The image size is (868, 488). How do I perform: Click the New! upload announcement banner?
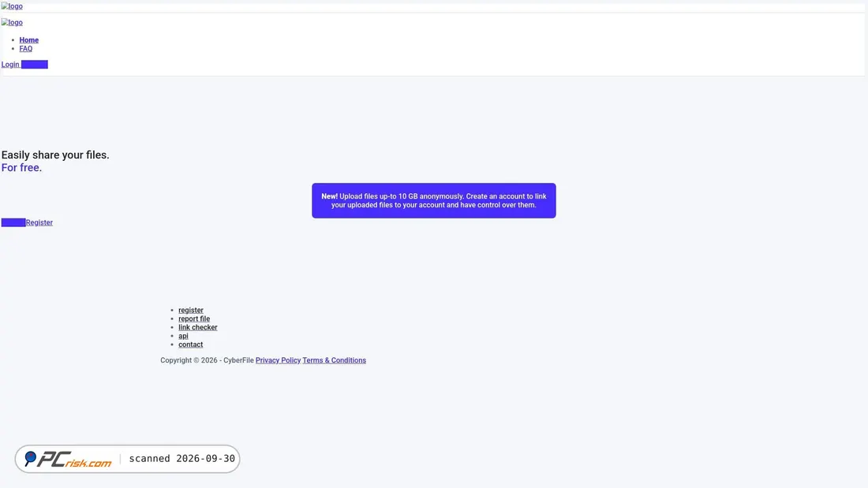point(433,200)
